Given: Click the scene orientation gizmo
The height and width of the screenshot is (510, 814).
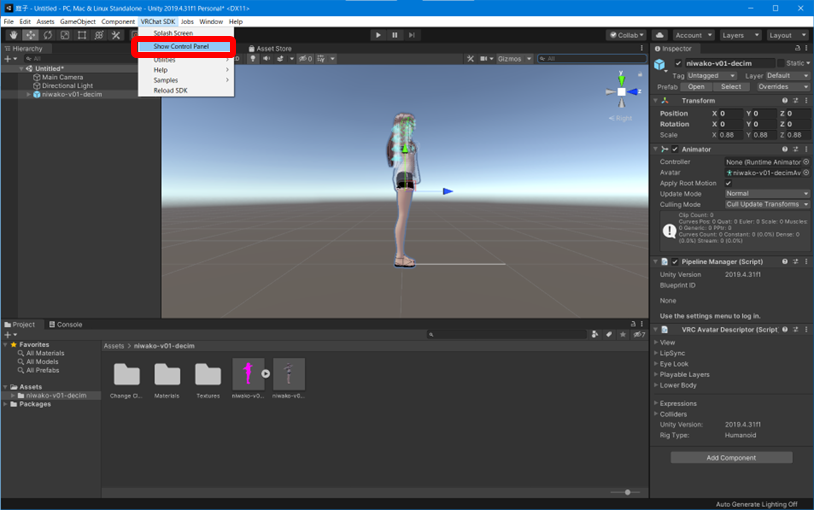Looking at the screenshot, I should (x=621, y=92).
